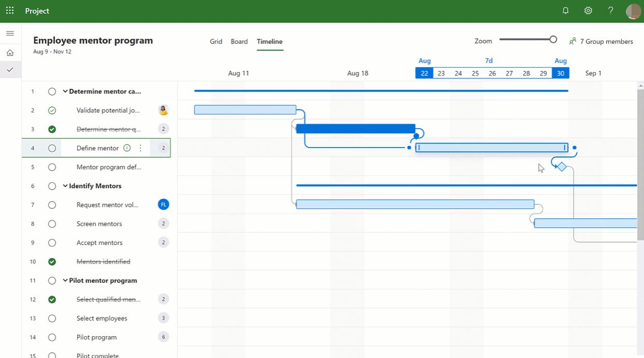Open assignee count badge on Screen mentors
644x358 pixels.
(x=164, y=223)
